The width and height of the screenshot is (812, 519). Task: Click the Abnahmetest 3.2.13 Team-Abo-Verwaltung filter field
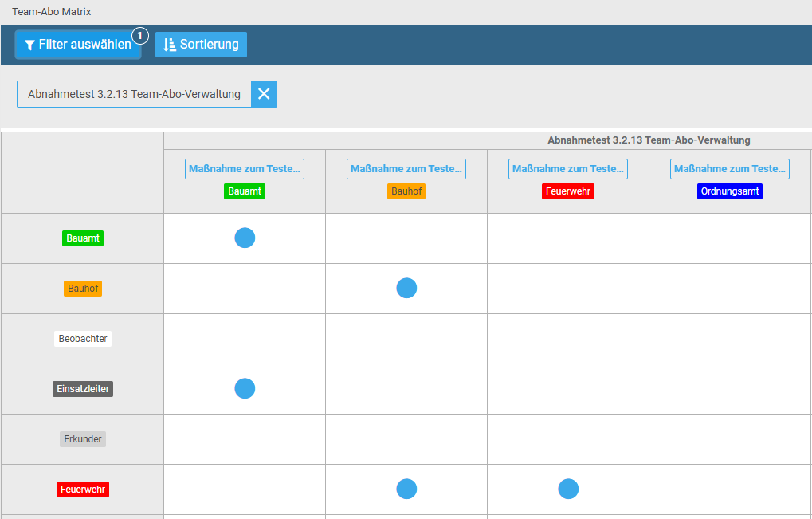pos(134,94)
